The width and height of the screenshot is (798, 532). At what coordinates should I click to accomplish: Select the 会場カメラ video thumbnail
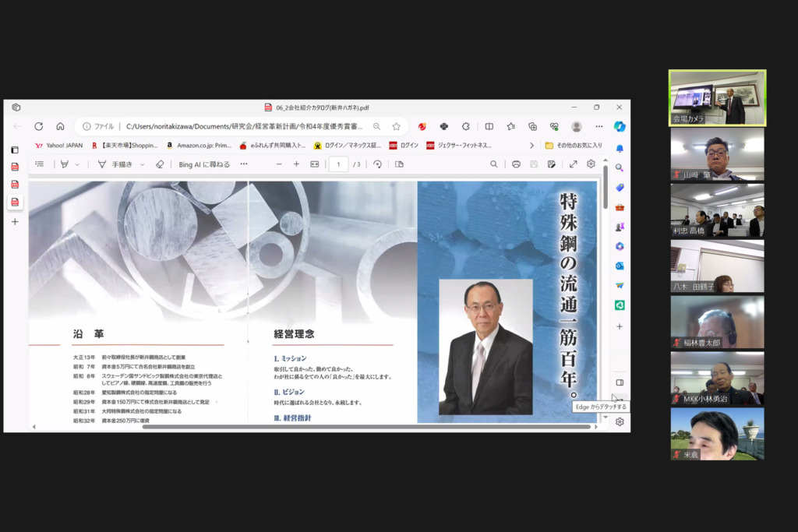coord(717,97)
